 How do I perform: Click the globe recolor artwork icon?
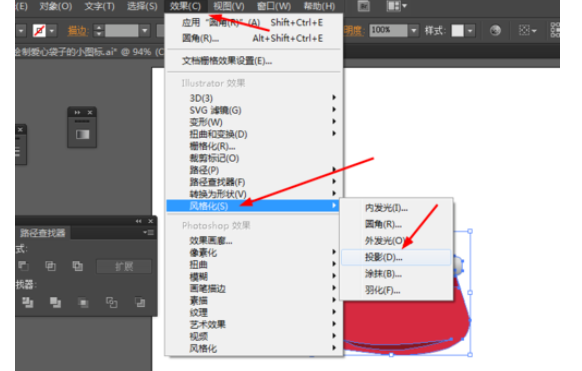tap(495, 30)
